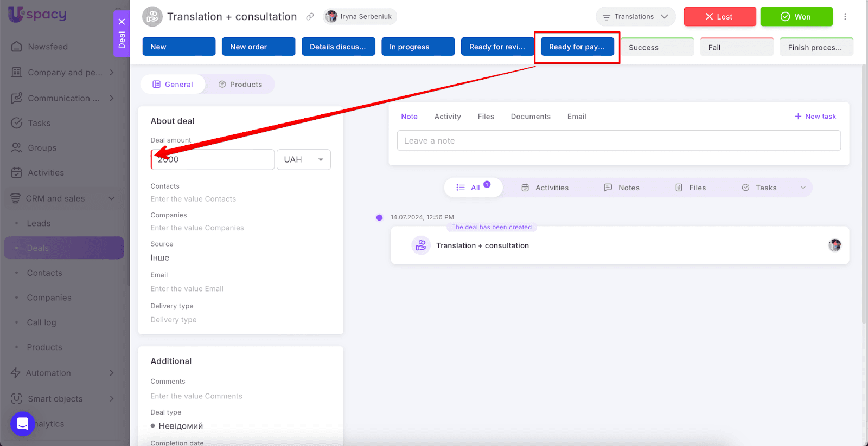Open the three-dot more options menu
This screenshot has width=868, height=446.
click(x=845, y=17)
